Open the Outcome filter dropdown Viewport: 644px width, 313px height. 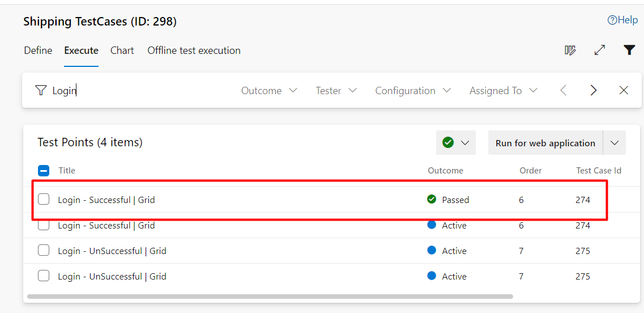tap(269, 91)
